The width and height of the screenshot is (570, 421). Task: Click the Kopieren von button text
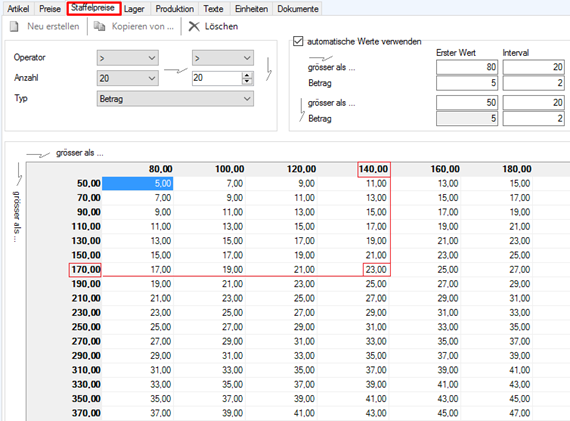point(142,27)
